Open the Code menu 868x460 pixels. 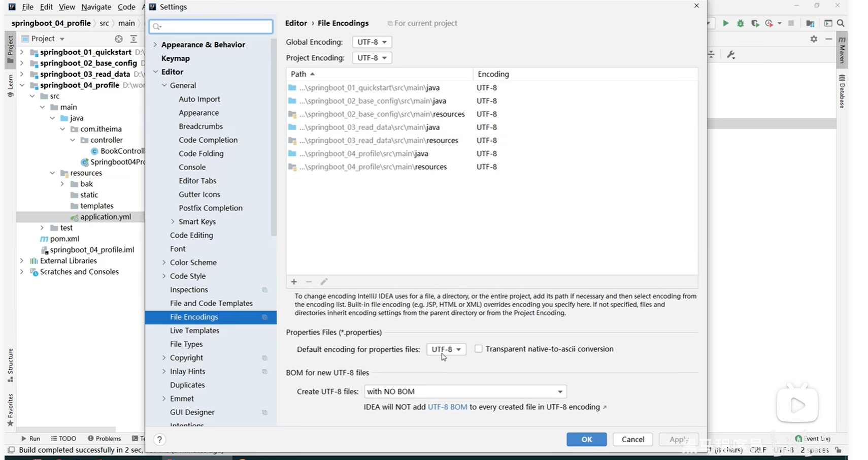pos(126,7)
